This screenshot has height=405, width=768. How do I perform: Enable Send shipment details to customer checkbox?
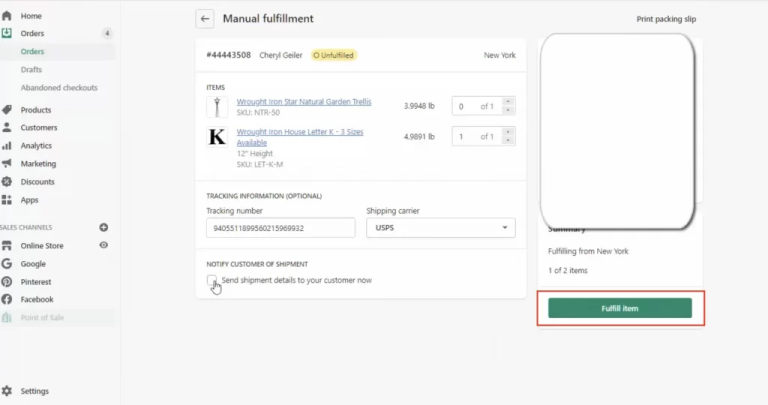click(212, 280)
